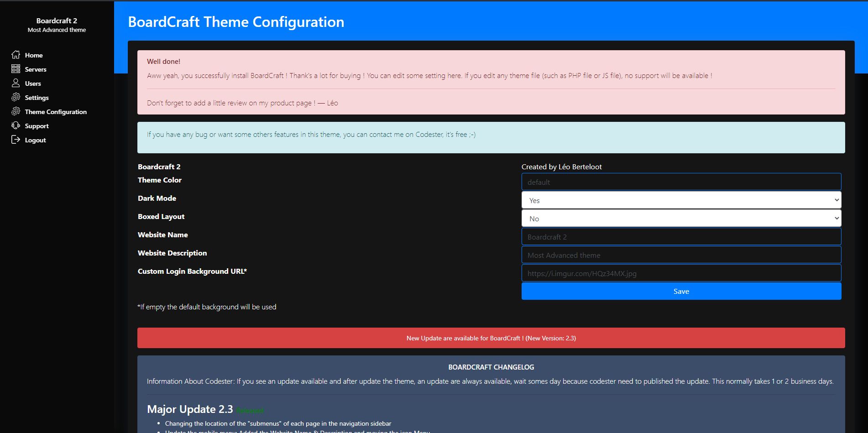Go to the Theme Configuration menu entry
Image resolution: width=868 pixels, height=433 pixels.
[x=56, y=112]
